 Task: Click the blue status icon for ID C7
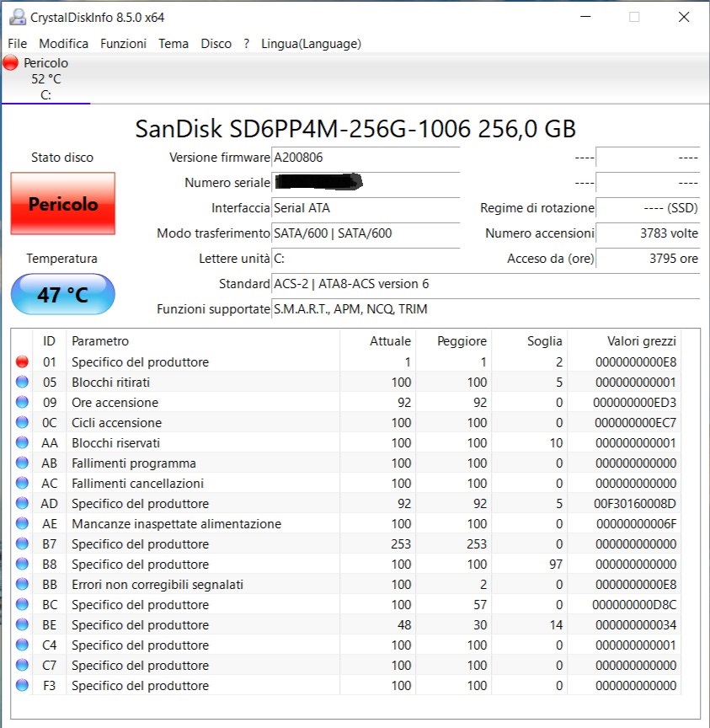click(x=22, y=665)
